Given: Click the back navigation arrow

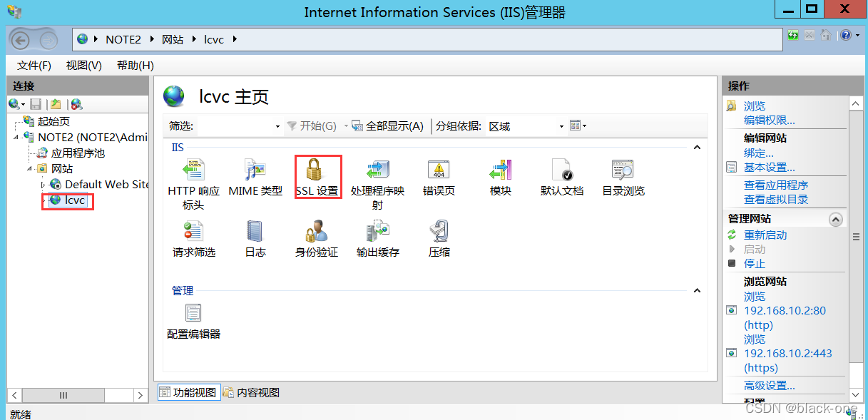Looking at the screenshot, I should coord(20,40).
